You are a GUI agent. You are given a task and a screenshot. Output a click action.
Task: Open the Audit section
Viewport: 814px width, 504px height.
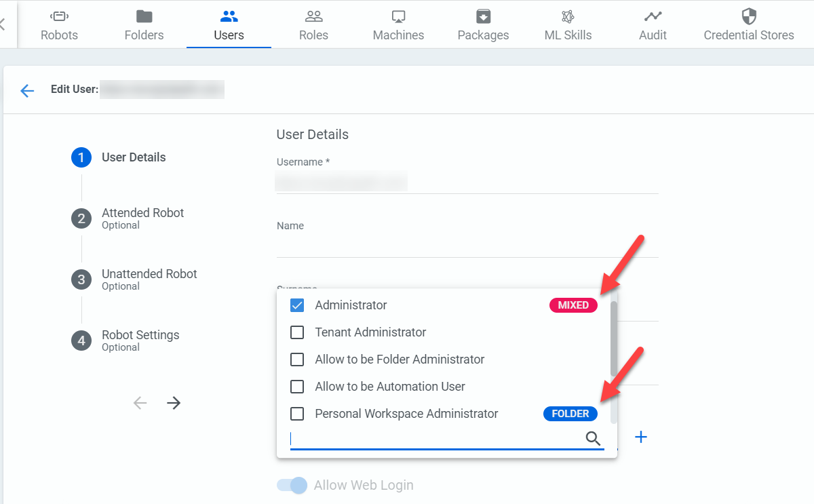[653, 24]
